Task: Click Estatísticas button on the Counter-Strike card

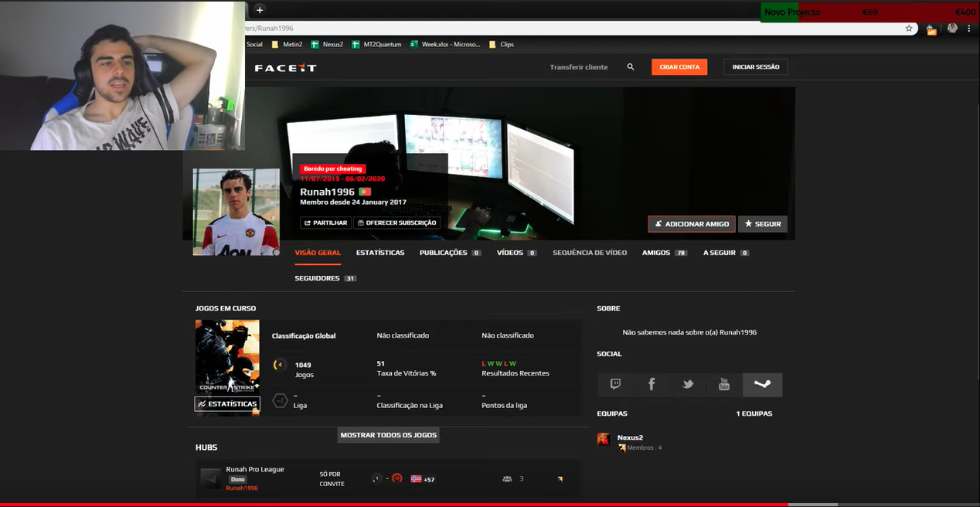Action: (227, 403)
